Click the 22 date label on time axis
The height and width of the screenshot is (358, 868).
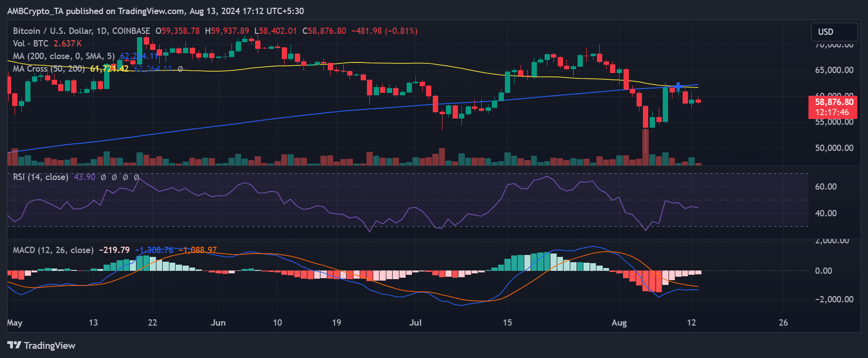(x=152, y=323)
